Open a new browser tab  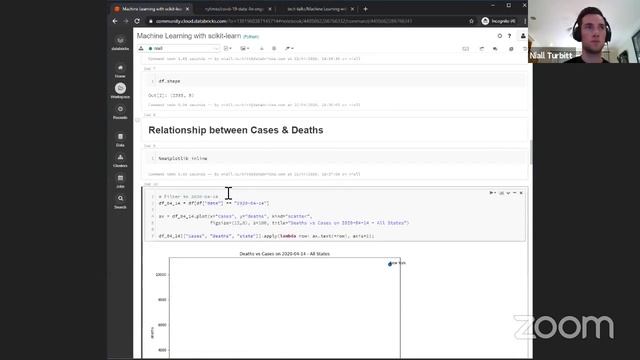(x=365, y=9)
